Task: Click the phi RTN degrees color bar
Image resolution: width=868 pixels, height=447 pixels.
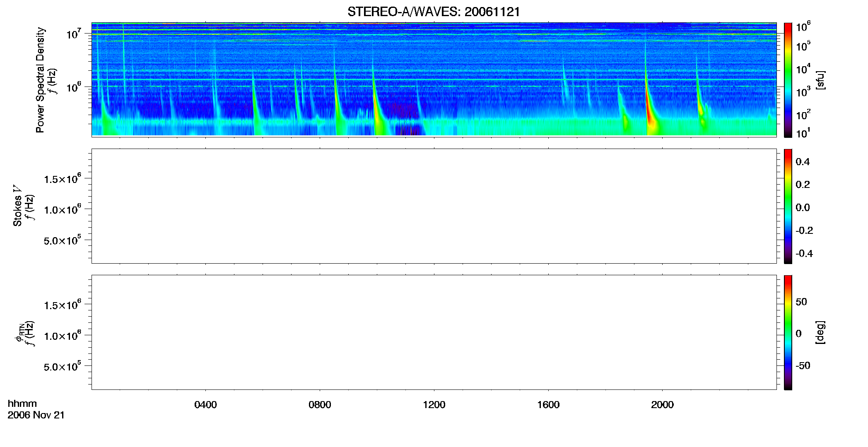Action: pyautogui.click(x=788, y=332)
